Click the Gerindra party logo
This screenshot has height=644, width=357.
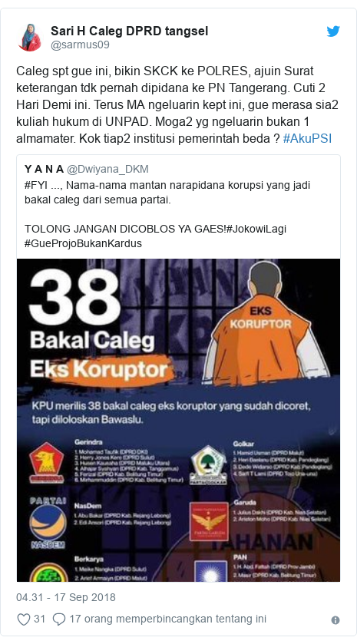(x=46, y=462)
